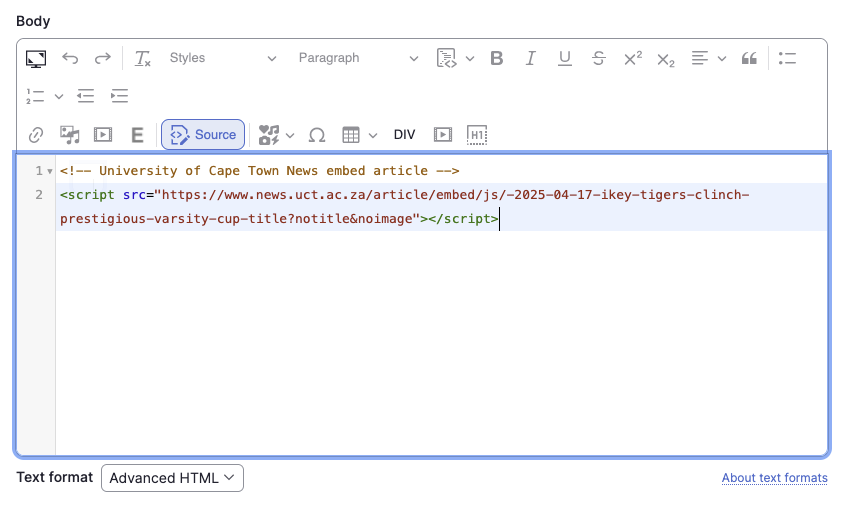Open the Paragraph heading dropdown
Viewport: 844px width, 515px height.
tap(357, 58)
